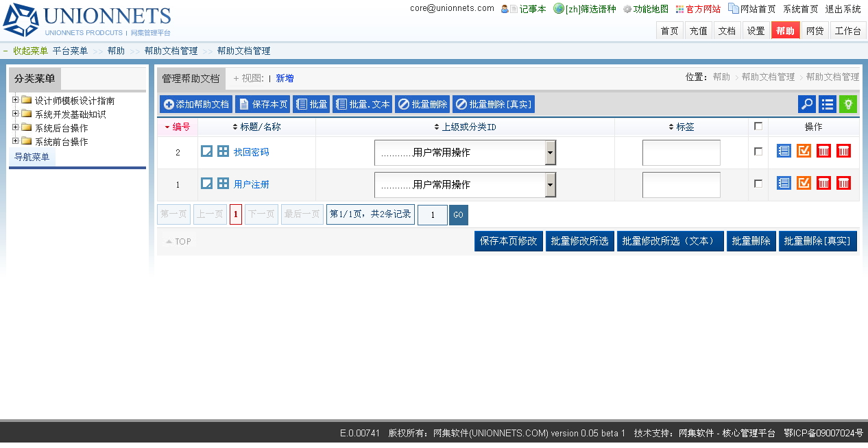Switch to the 设置 top navigation tab

756,31
